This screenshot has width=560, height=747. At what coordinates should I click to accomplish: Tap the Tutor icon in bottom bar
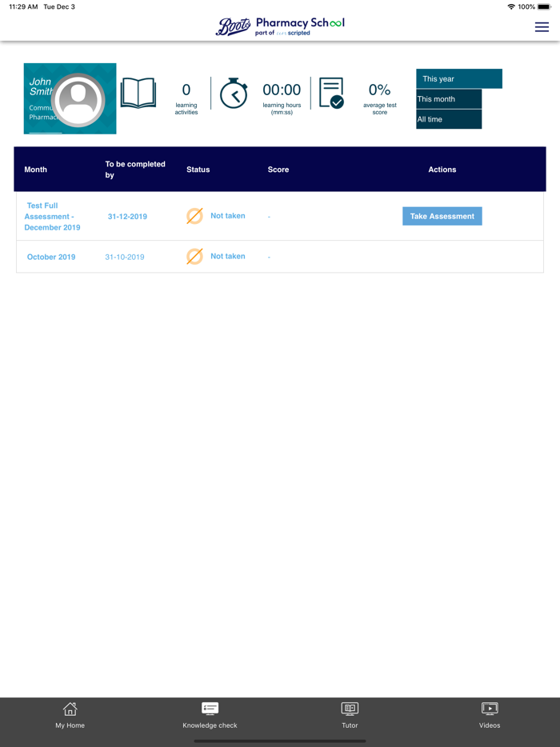click(350, 709)
